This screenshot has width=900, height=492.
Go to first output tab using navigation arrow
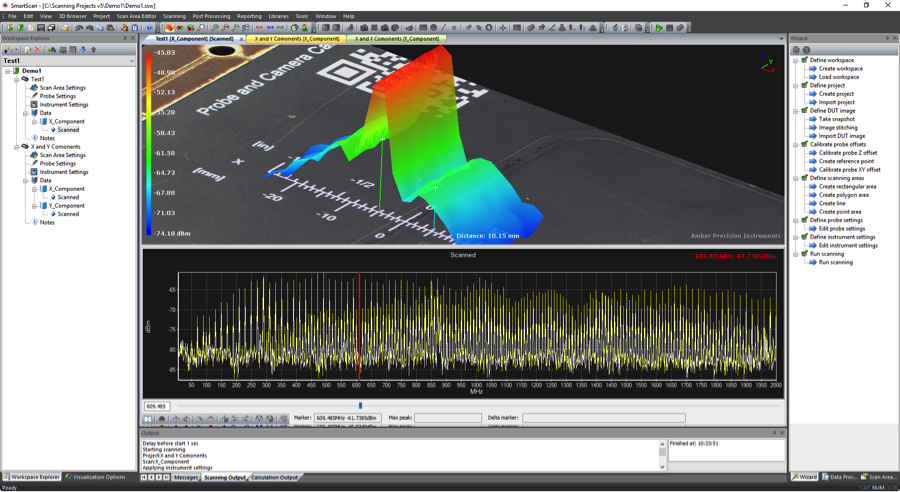coord(144,477)
